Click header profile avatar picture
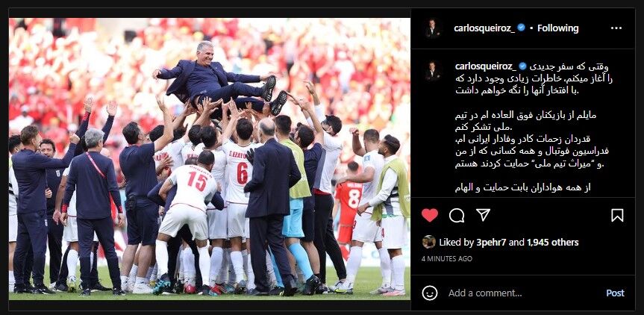Viewport: 644px width, 315px height. click(x=433, y=29)
